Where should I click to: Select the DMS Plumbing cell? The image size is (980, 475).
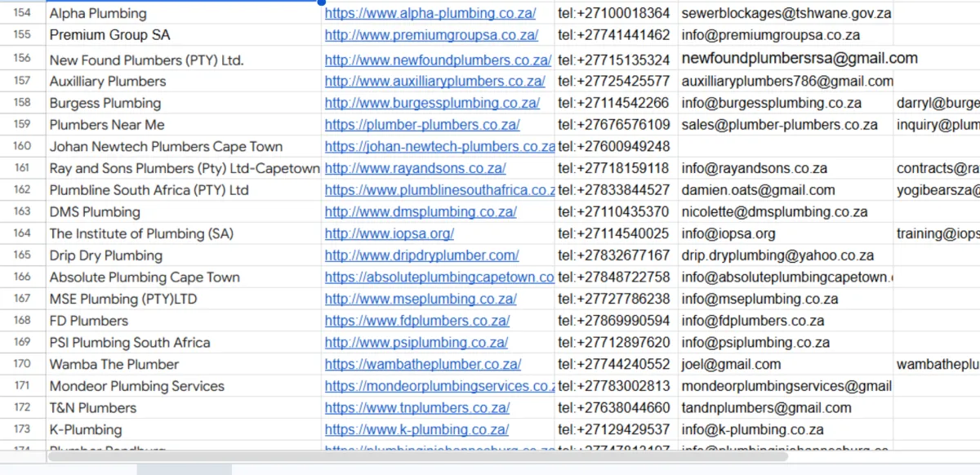184,212
